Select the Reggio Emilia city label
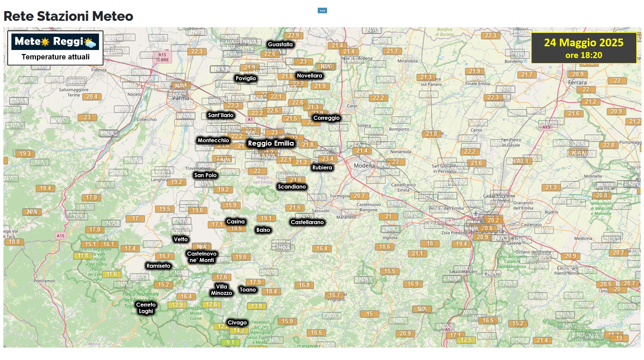 [271, 143]
